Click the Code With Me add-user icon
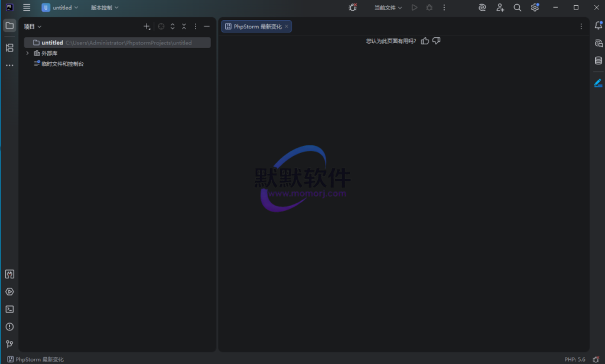 tap(500, 7)
